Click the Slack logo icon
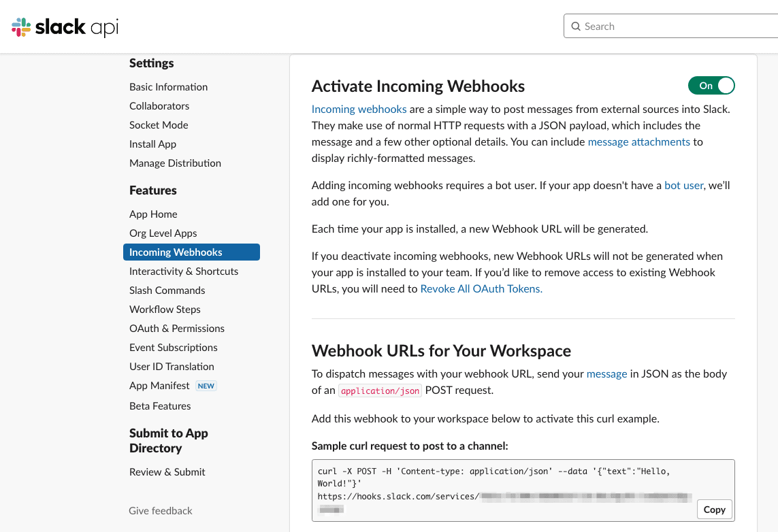 pos(21,26)
